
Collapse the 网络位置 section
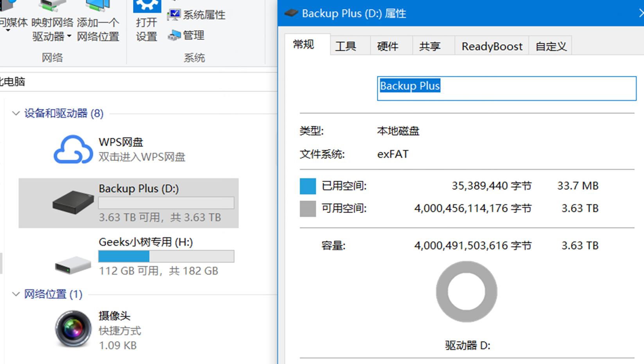(x=16, y=294)
